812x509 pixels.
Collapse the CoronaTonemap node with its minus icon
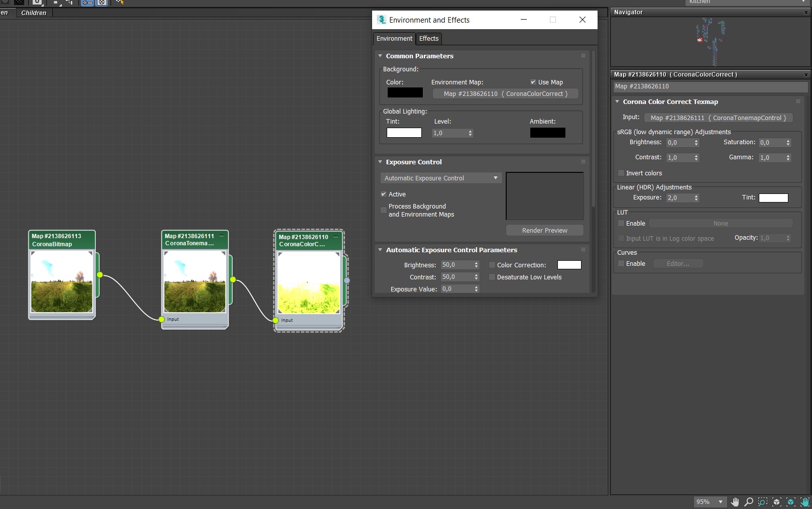point(221,236)
